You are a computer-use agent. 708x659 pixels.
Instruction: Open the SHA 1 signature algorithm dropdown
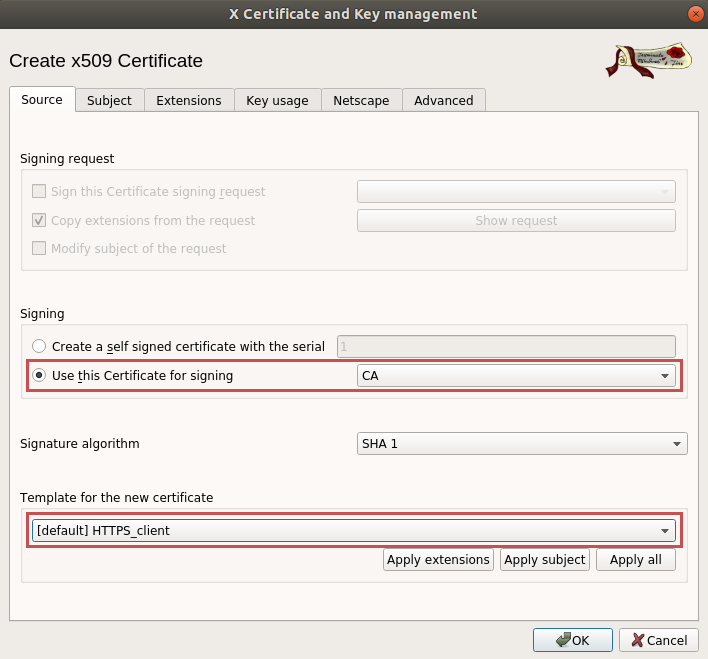coord(522,443)
